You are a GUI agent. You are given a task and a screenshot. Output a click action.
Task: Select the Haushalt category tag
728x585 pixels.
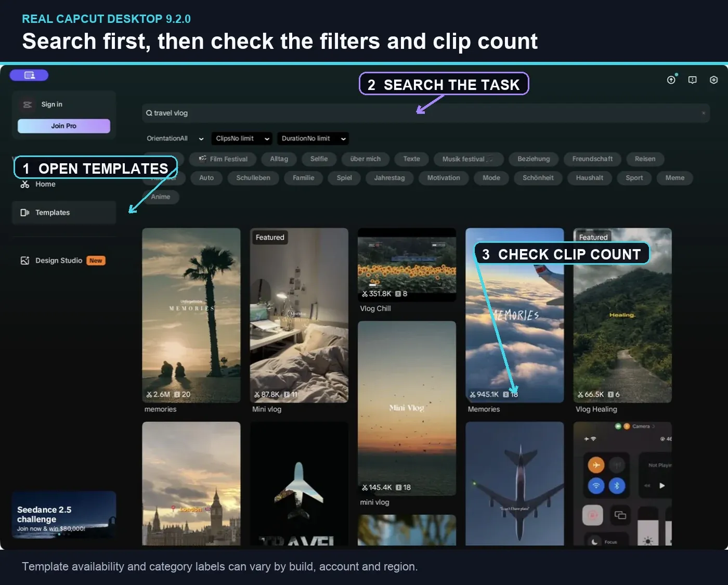590,178
